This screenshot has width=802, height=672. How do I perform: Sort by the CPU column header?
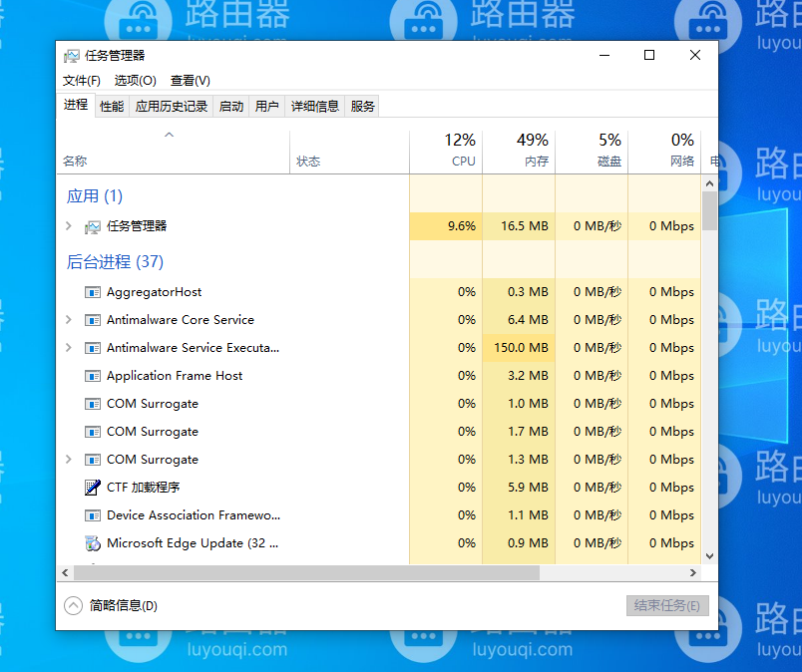446,152
